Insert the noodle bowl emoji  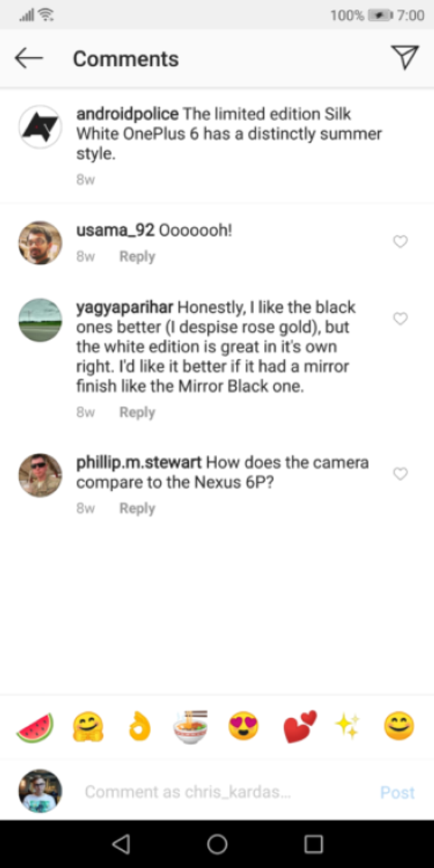coord(191,727)
